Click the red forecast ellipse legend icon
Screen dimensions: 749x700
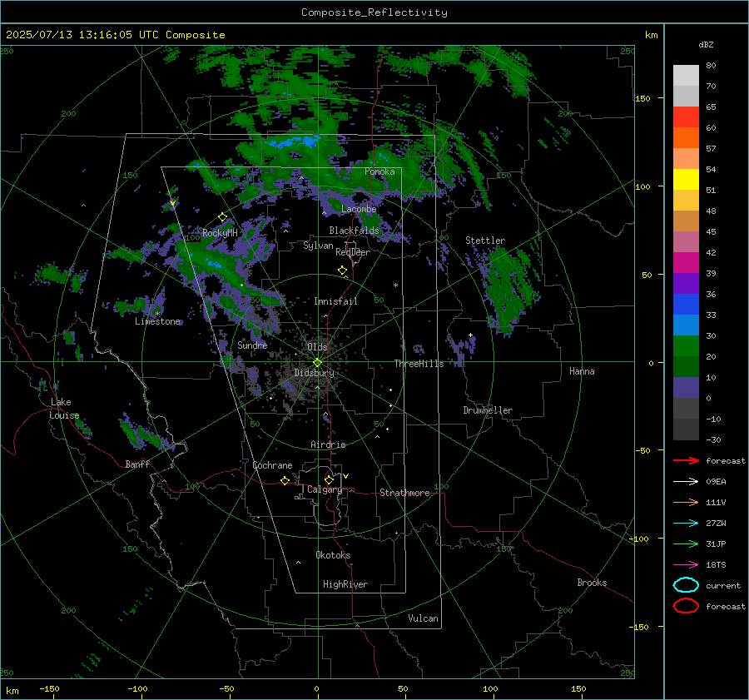click(686, 606)
